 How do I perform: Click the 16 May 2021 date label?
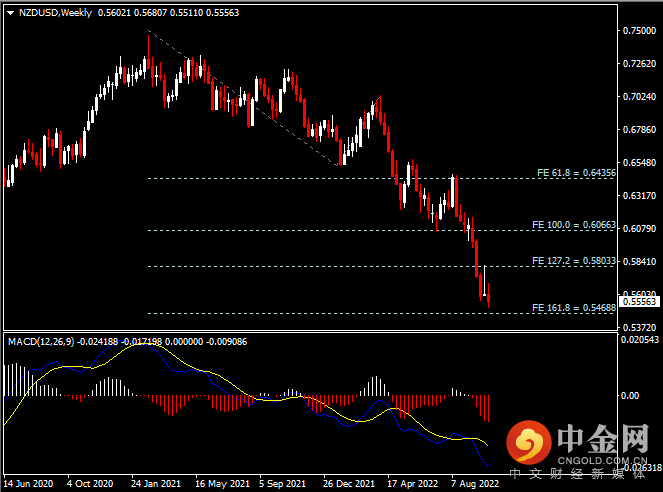[222, 484]
